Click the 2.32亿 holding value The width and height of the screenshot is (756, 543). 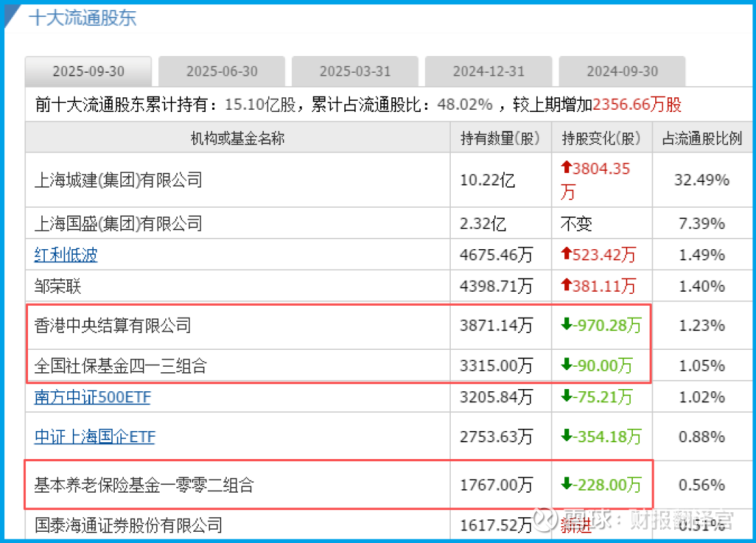pos(482,223)
